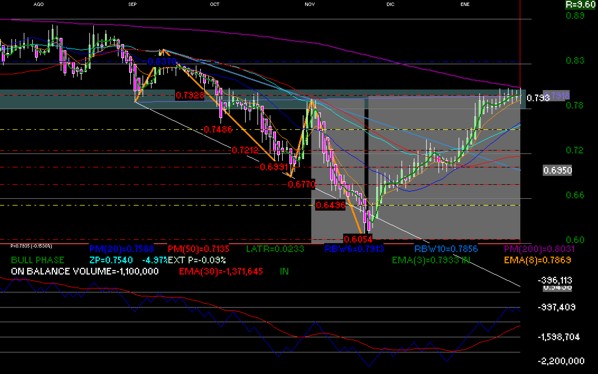Click the -2,200,000 volume axis value
598x374 pixels.
(x=561, y=361)
